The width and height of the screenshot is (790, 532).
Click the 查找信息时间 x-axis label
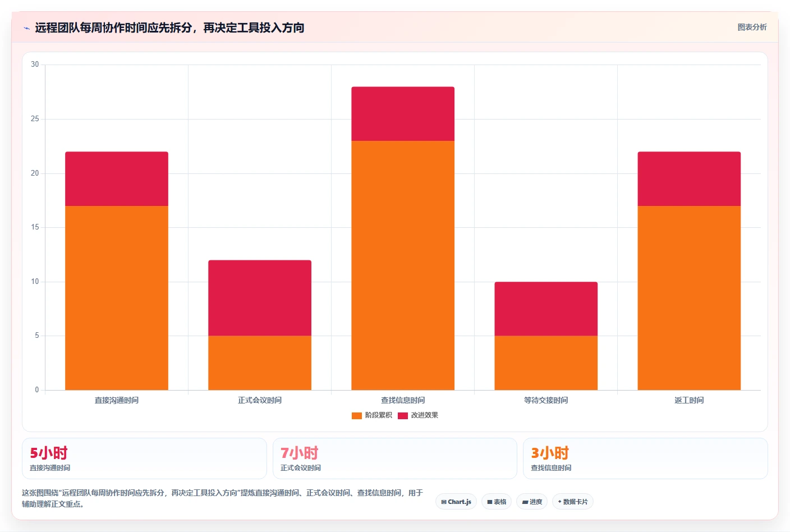click(x=403, y=400)
